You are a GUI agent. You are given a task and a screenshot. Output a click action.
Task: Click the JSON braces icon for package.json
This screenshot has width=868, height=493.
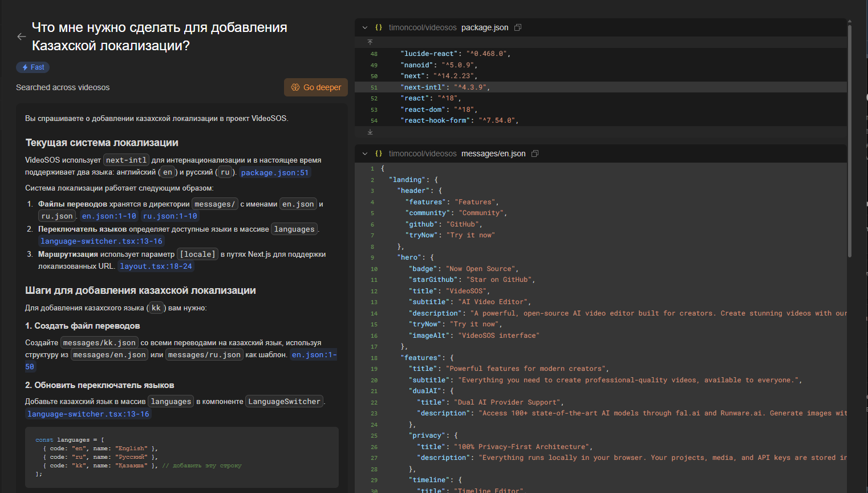click(x=379, y=27)
